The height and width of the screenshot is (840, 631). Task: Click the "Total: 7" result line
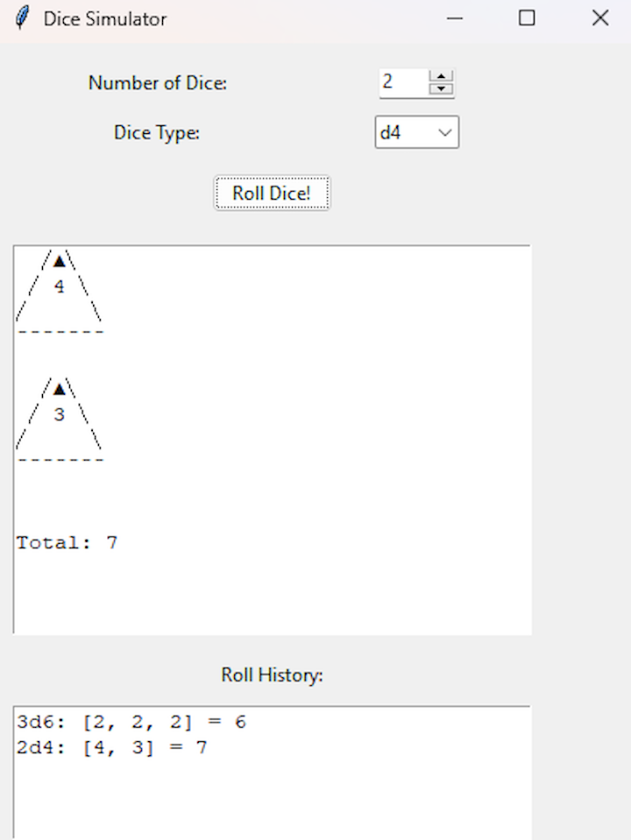(x=67, y=543)
